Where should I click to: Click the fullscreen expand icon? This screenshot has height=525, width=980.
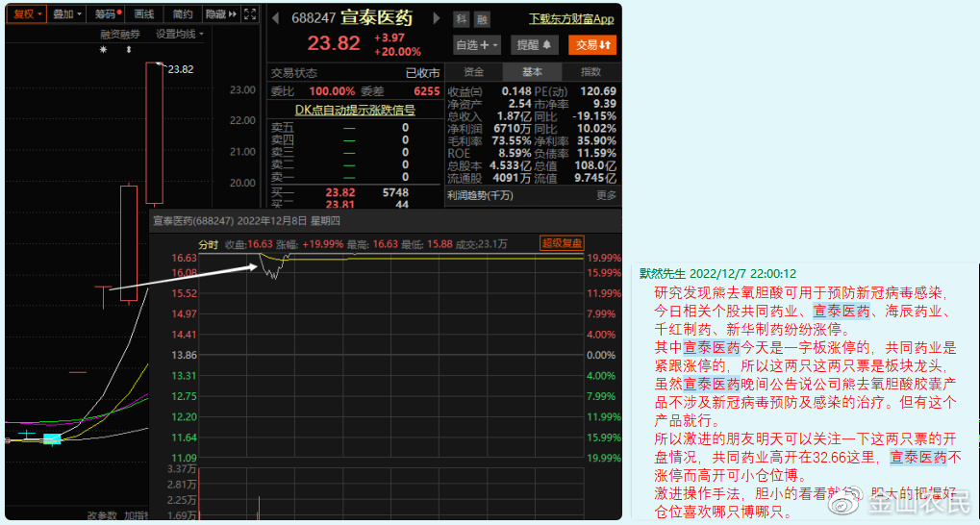[250, 13]
